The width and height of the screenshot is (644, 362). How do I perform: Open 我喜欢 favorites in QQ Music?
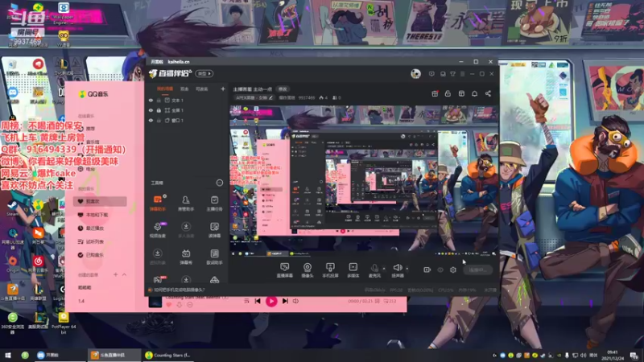pos(100,201)
